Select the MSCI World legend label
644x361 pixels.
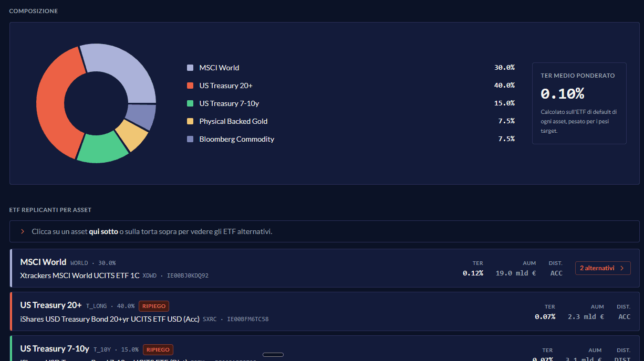pyautogui.click(x=219, y=68)
